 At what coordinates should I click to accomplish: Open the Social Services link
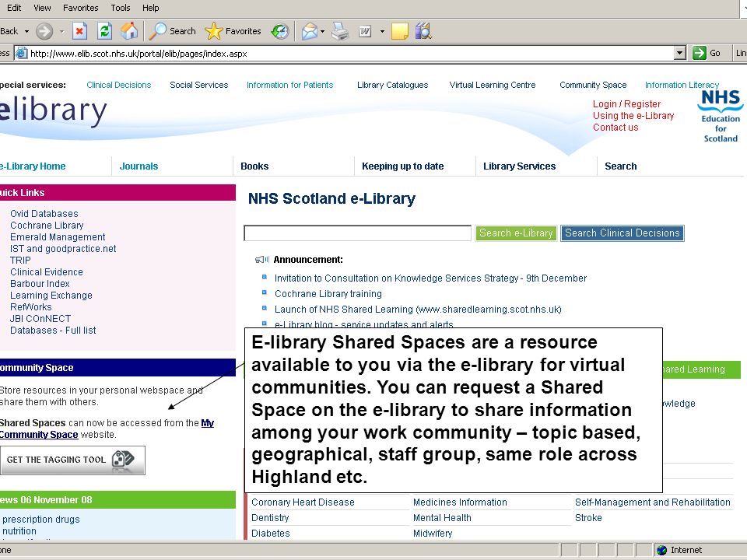198,85
